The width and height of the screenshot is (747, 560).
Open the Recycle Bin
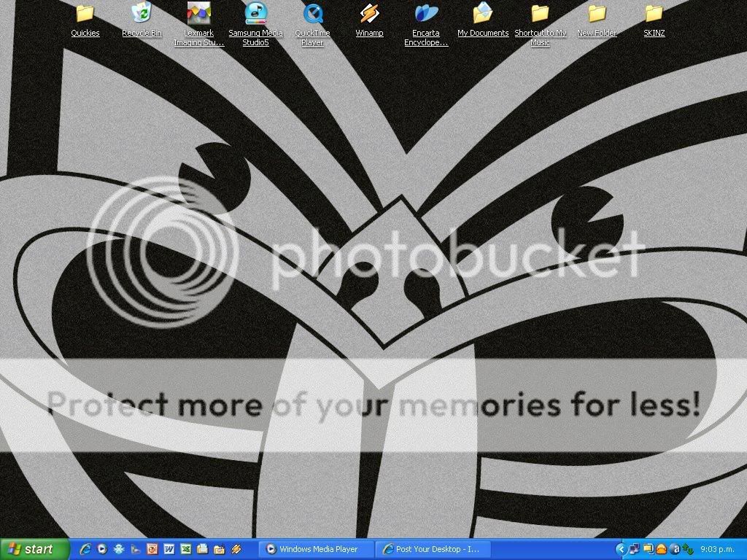point(142,14)
